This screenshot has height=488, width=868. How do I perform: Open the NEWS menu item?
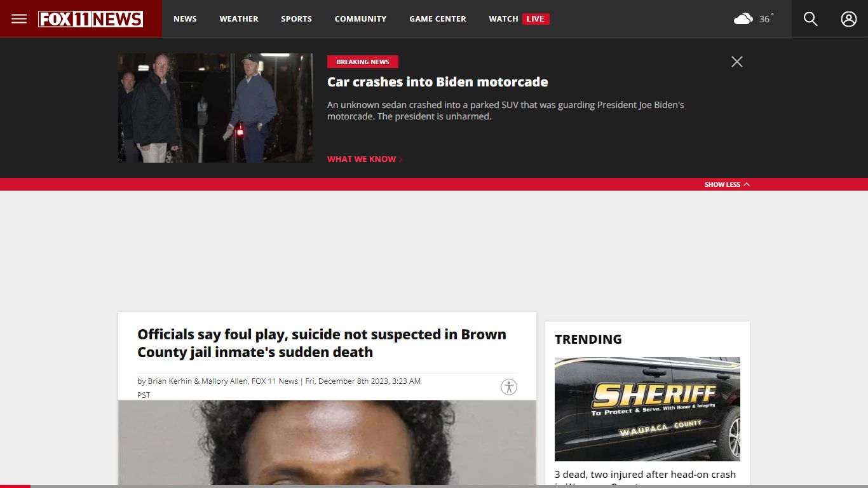[185, 18]
